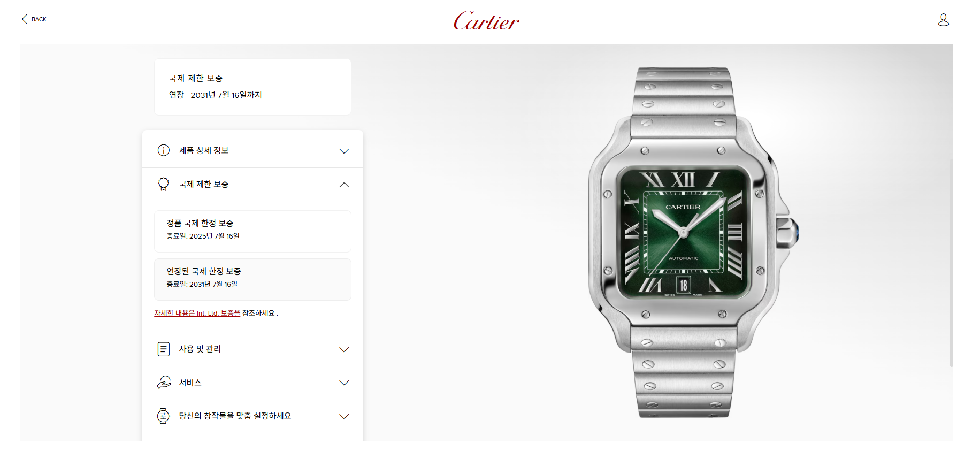
Task: Collapse the 국제 제한 보증 section chevron
Action: tap(344, 185)
